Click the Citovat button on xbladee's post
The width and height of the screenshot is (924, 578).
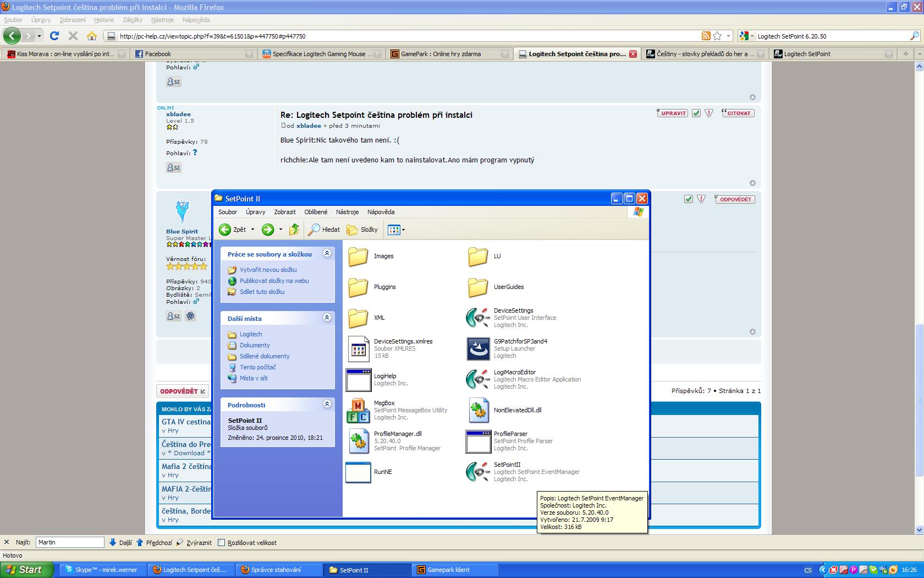pyautogui.click(x=737, y=113)
